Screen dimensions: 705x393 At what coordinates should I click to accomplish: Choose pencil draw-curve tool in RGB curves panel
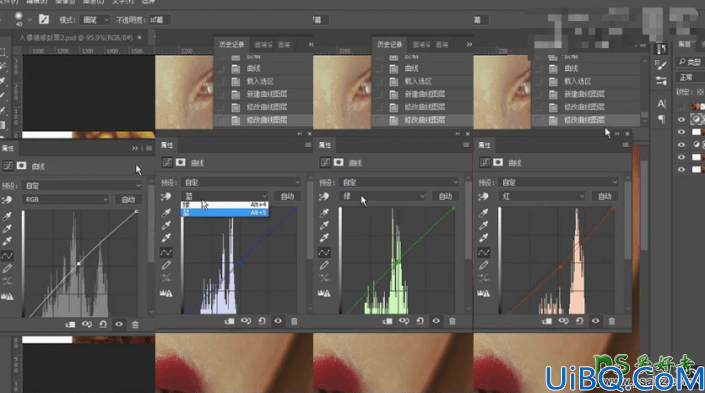click(x=7, y=268)
